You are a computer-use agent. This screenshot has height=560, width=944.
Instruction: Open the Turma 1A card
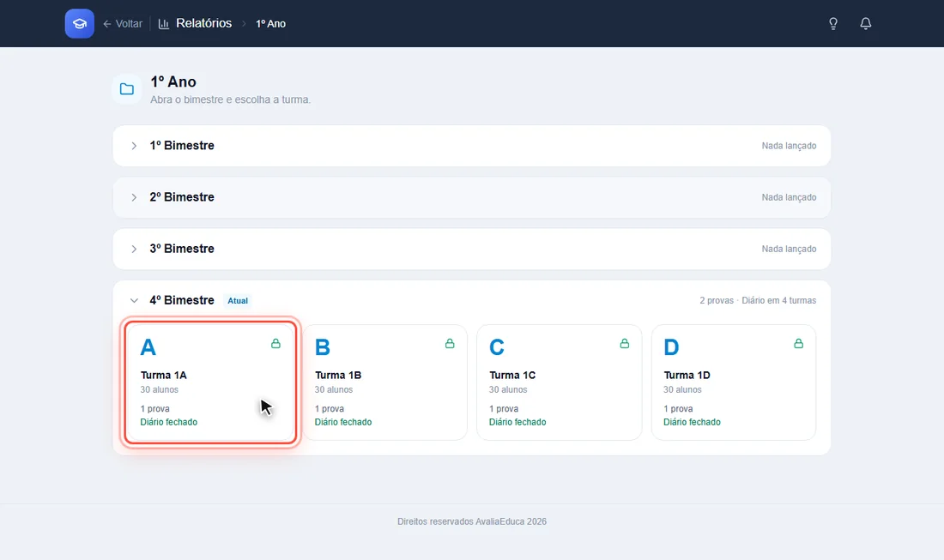tap(210, 382)
